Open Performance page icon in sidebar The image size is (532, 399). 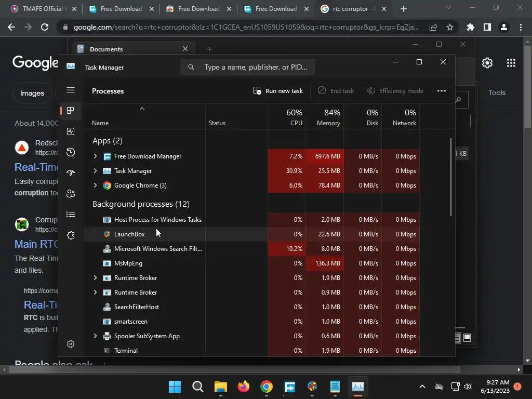pyautogui.click(x=71, y=131)
